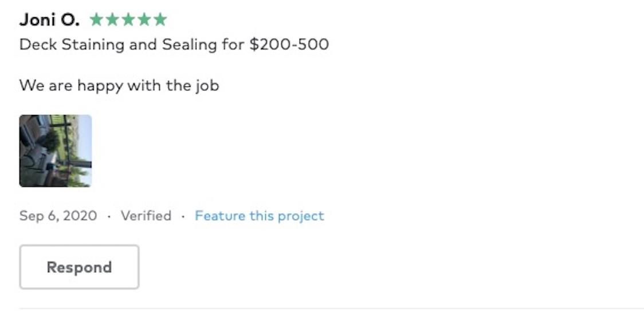Click the word Sealing in the service line

tap(188, 45)
